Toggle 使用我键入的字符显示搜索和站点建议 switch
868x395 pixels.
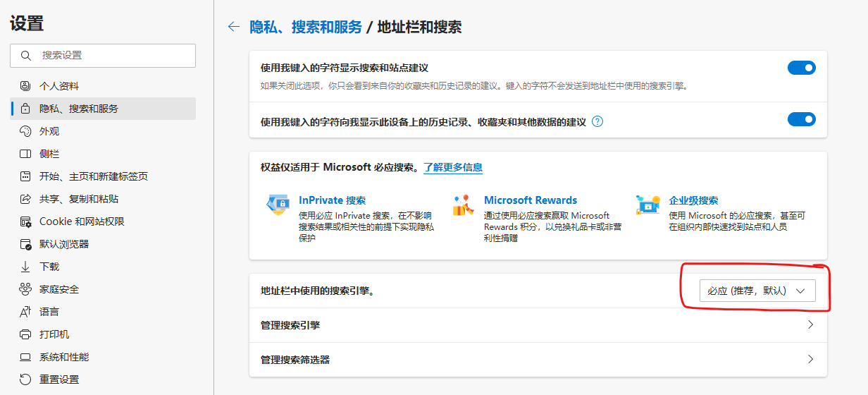point(802,68)
